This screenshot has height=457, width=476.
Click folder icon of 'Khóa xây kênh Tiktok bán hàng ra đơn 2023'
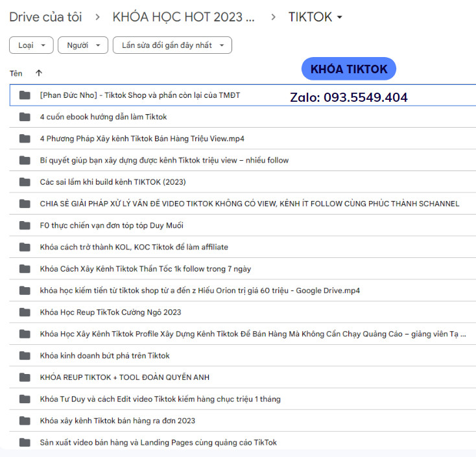[x=25, y=421]
